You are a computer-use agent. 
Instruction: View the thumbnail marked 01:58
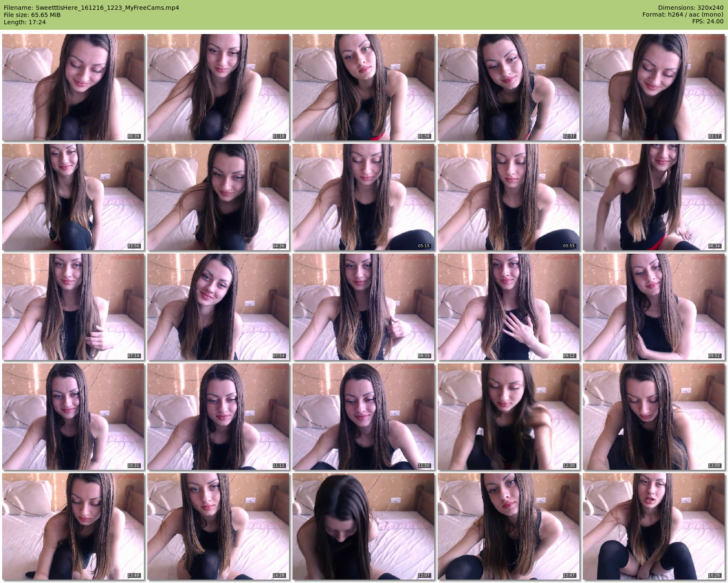(363, 87)
